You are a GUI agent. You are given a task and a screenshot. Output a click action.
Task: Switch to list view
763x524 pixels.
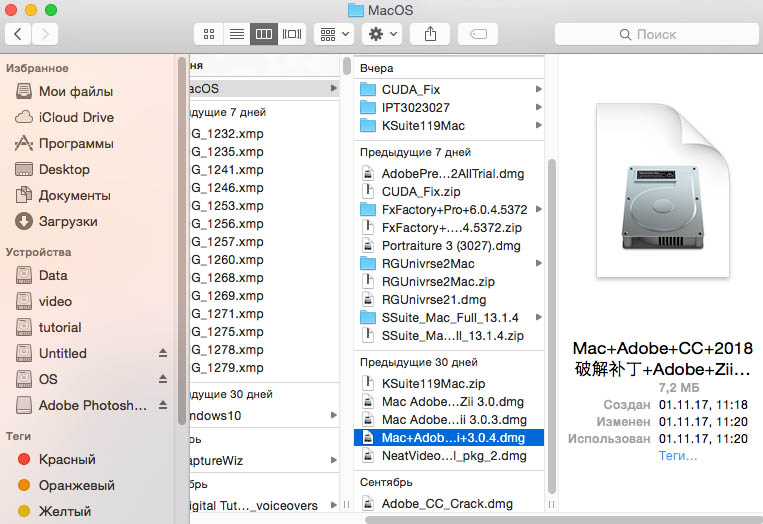(236, 34)
